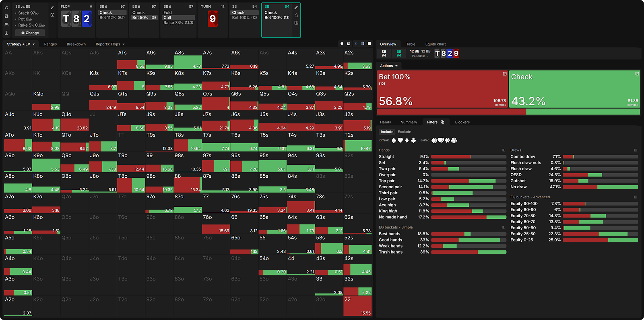Click the info icon in the SB vs. BB panel
This screenshot has width=644, height=320.
coord(52,15)
